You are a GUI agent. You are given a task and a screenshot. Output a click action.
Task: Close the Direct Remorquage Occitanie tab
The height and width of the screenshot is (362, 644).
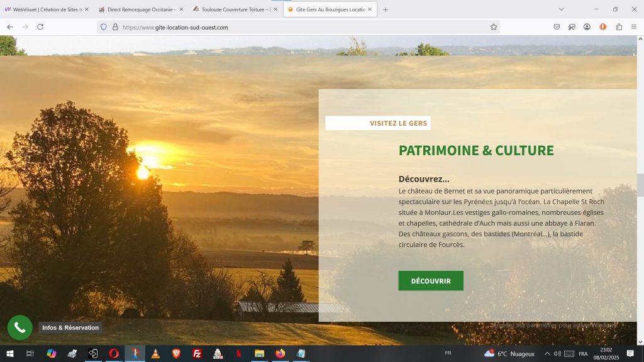coord(181,9)
